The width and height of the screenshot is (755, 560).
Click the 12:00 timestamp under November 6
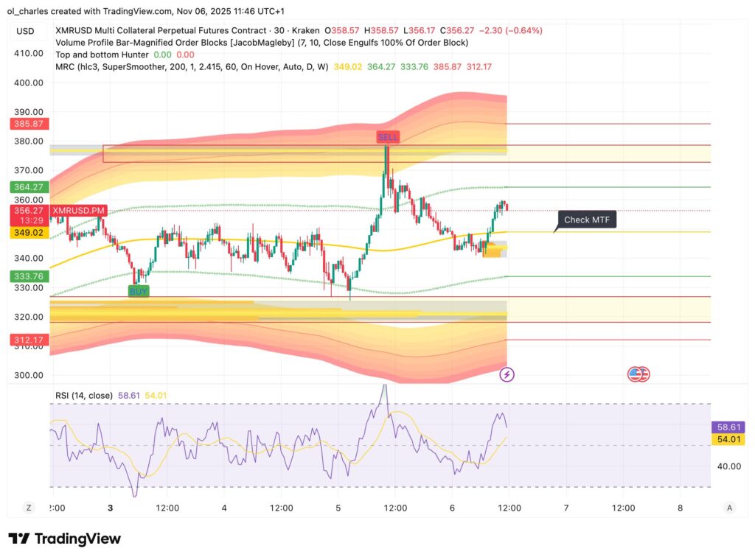(x=509, y=508)
